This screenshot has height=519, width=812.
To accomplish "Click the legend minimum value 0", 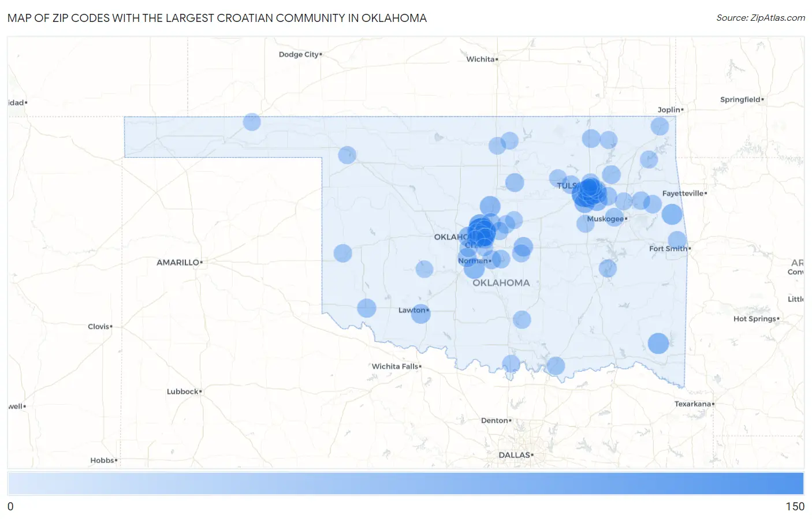I will pyautogui.click(x=10, y=506).
